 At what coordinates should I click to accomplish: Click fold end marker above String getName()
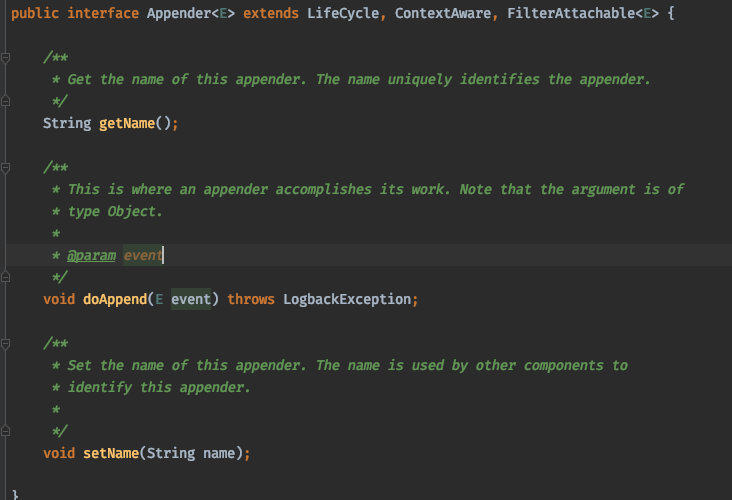[x=6, y=101]
